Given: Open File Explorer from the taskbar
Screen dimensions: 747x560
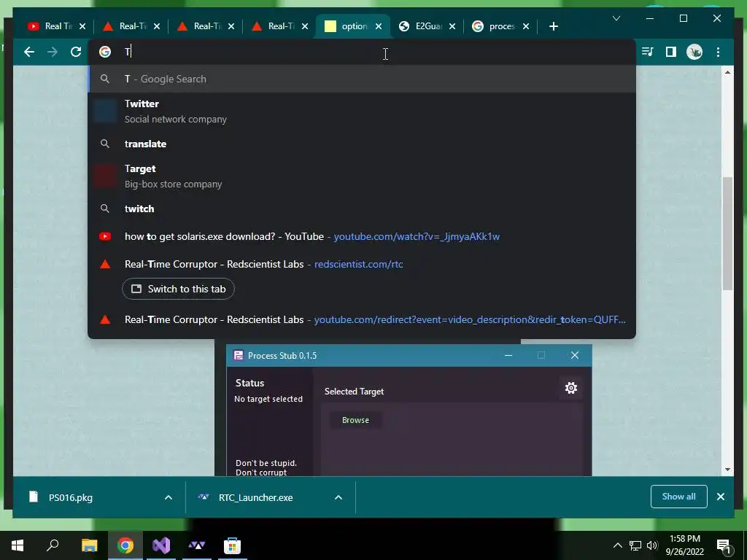Looking at the screenshot, I should 89,545.
